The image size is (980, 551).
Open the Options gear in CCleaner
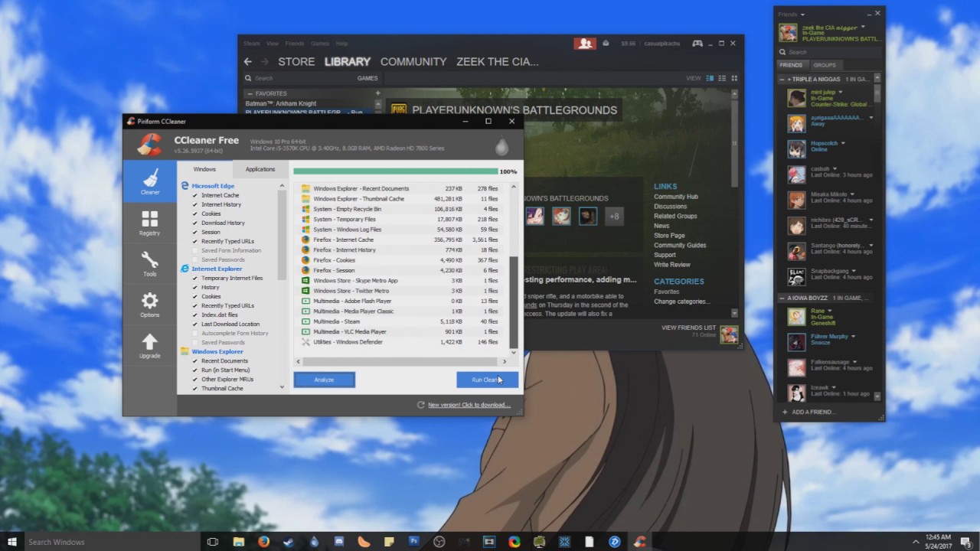point(150,305)
